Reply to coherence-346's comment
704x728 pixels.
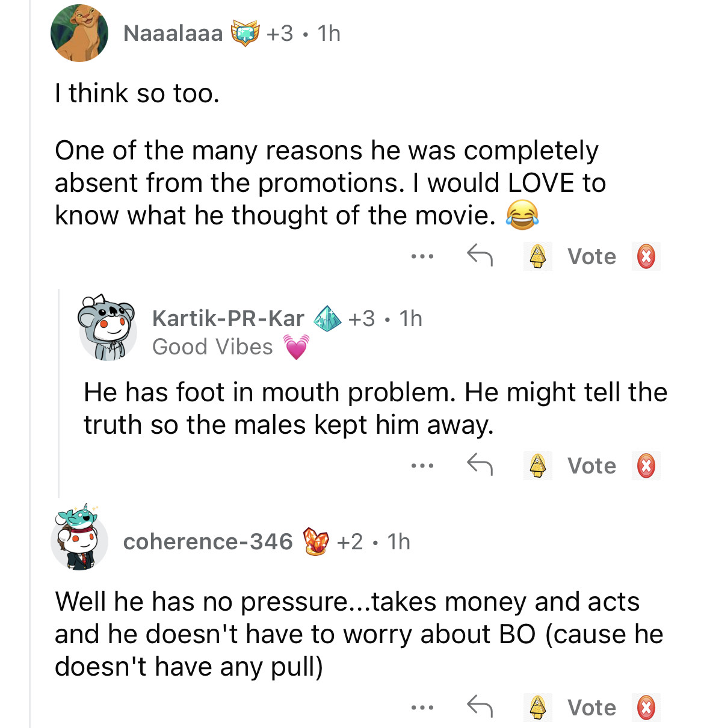tap(480, 706)
